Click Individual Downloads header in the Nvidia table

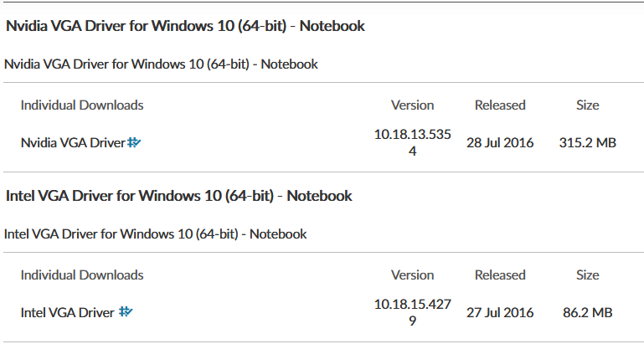tap(82, 105)
